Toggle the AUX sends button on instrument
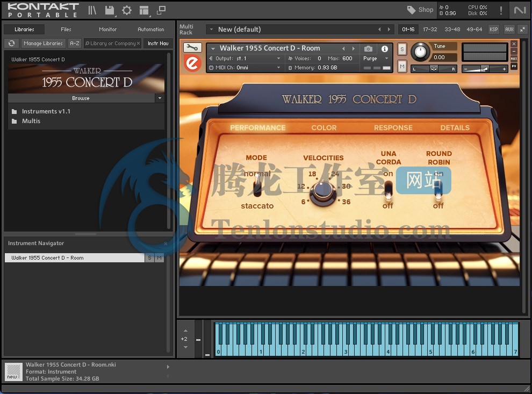Viewport: 532px width, 394px height. (514, 59)
